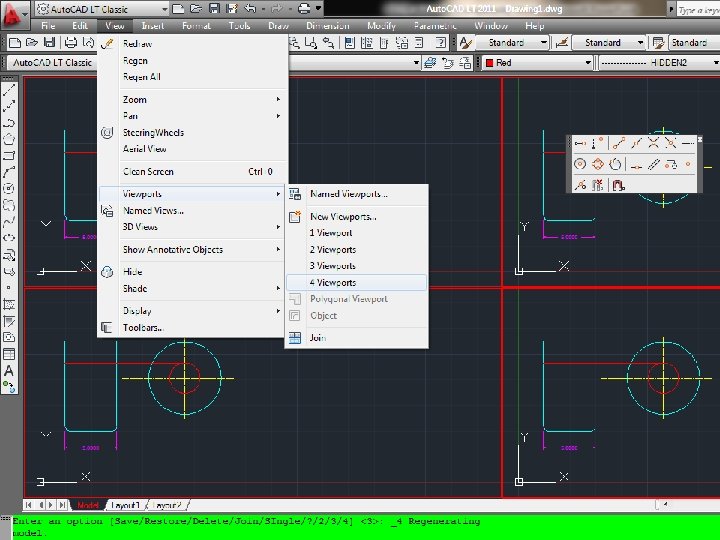
Task: Open the Modify menu
Action: click(x=381, y=26)
